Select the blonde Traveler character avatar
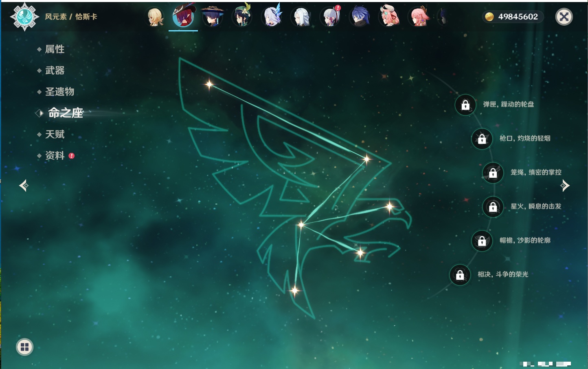 (x=155, y=17)
